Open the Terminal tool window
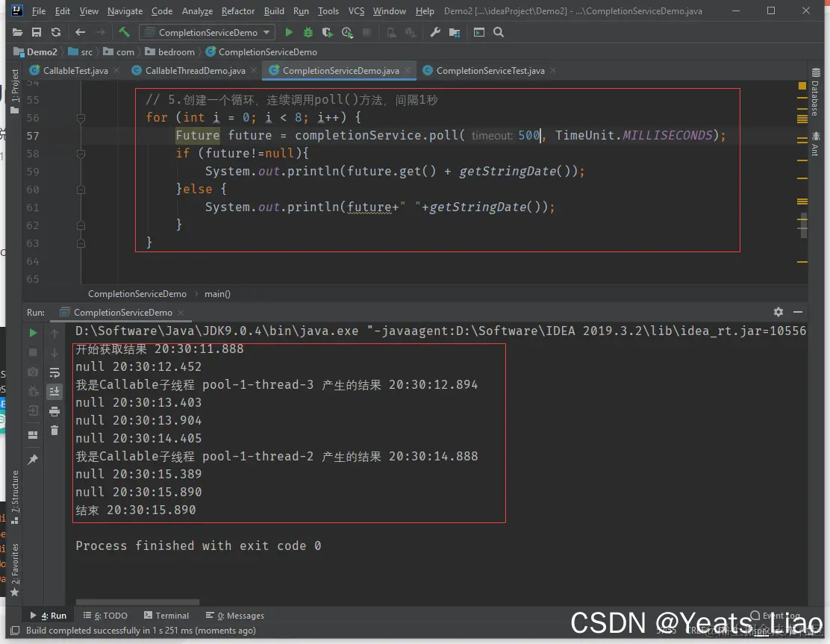Image resolution: width=830 pixels, height=644 pixels. (166, 616)
